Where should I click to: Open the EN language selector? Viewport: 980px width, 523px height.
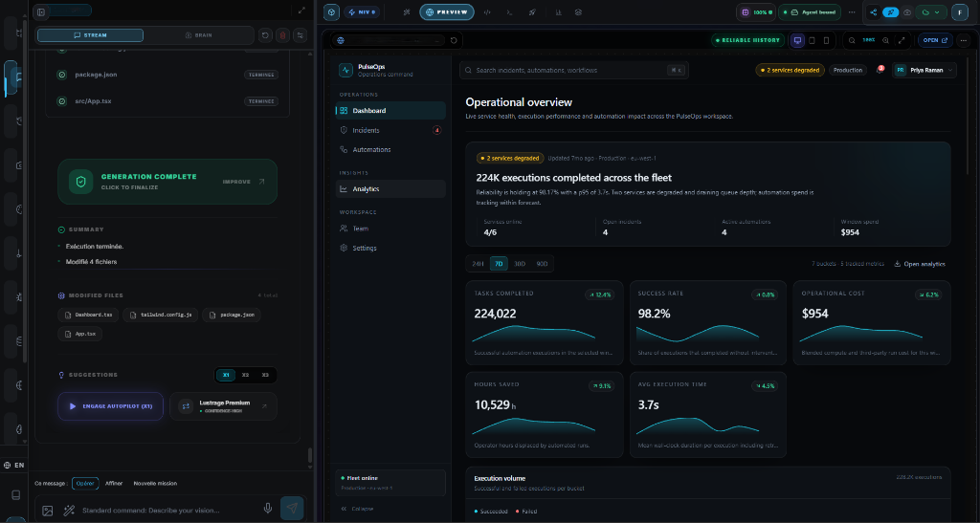[x=13, y=465]
